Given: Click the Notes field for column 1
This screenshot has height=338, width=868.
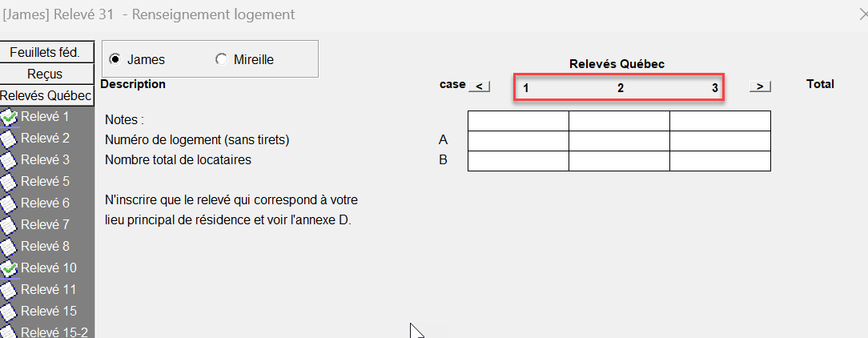Looking at the screenshot, I should tap(518, 121).
